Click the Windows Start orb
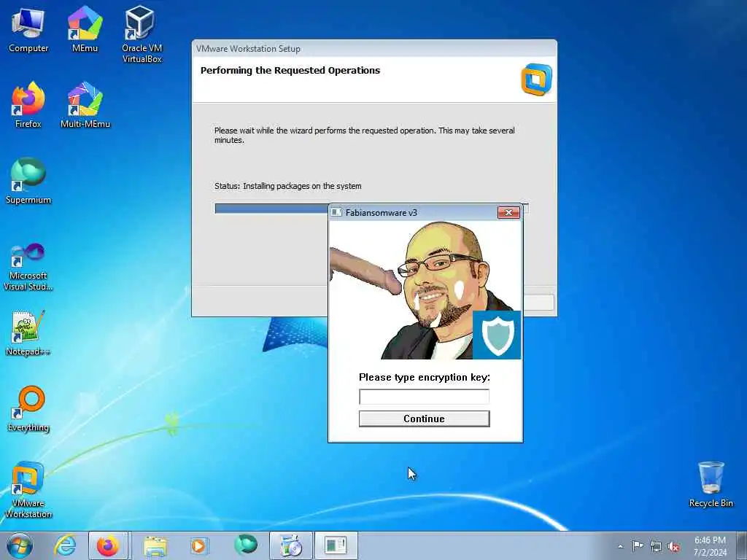 [20, 545]
